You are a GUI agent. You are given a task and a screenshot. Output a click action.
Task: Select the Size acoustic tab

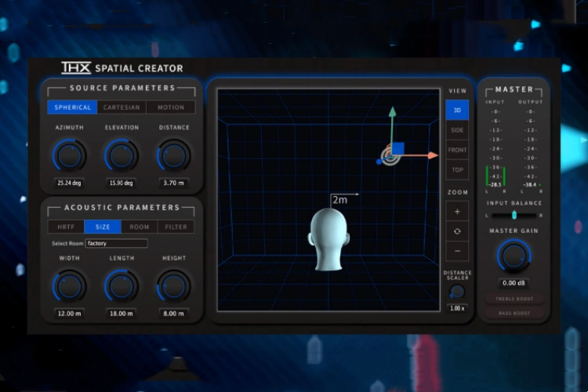[103, 227]
